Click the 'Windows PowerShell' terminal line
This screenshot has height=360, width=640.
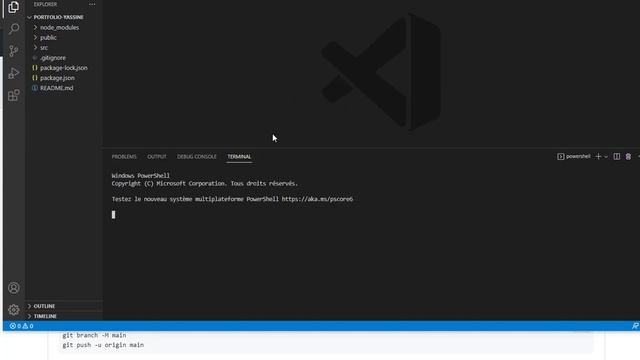point(140,176)
